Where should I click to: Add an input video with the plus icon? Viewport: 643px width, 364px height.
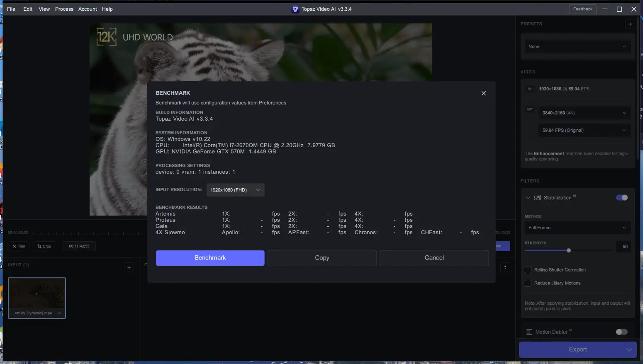click(x=129, y=268)
